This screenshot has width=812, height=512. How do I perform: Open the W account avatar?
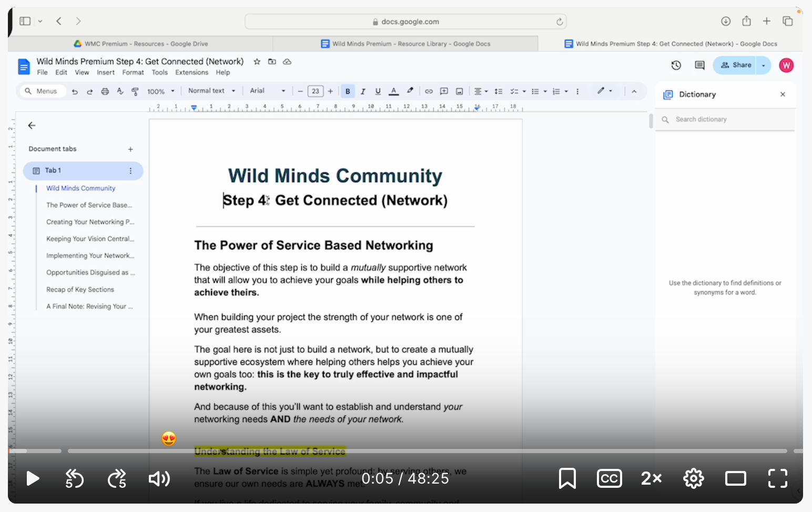(786, 65)
